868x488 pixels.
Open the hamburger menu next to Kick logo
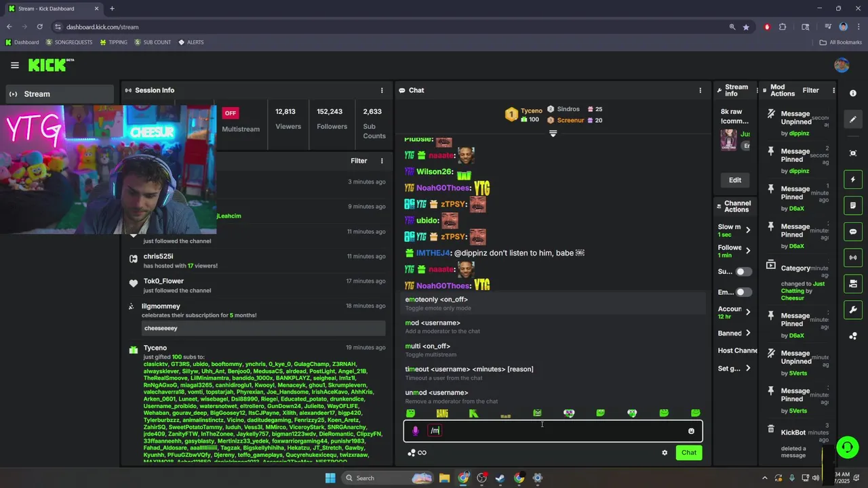pyautogui.click(x=14, y=65)
